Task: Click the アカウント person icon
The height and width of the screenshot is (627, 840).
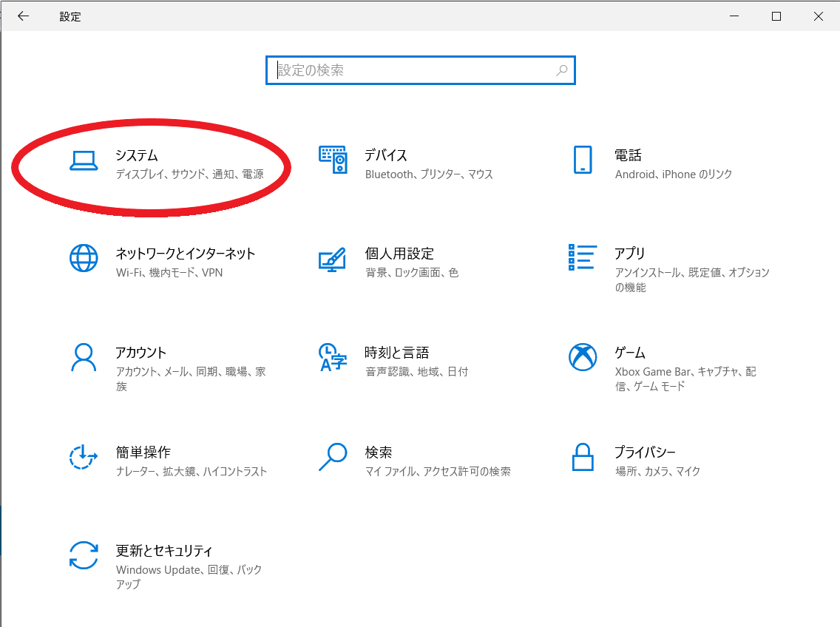Action: click(x=84, y=357)
